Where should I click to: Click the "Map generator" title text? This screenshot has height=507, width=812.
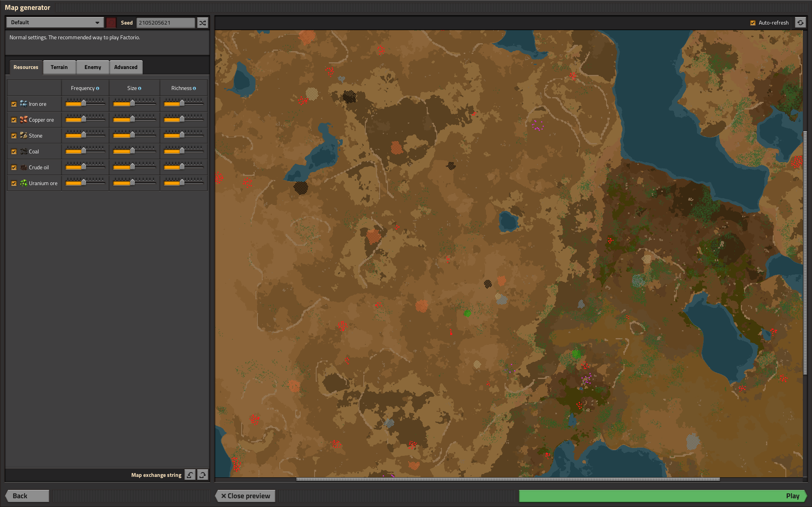pos(27,8)
